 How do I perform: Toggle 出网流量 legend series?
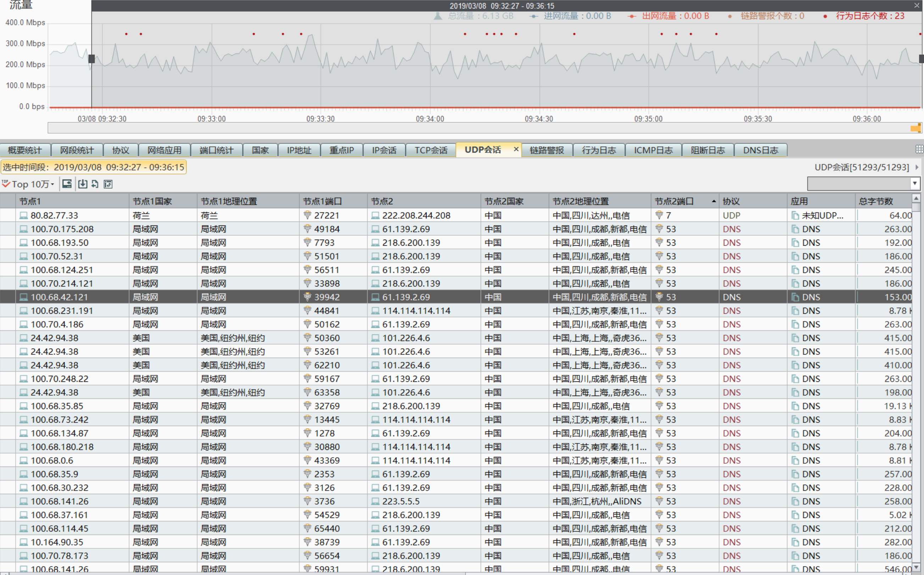tap(668, 16)
